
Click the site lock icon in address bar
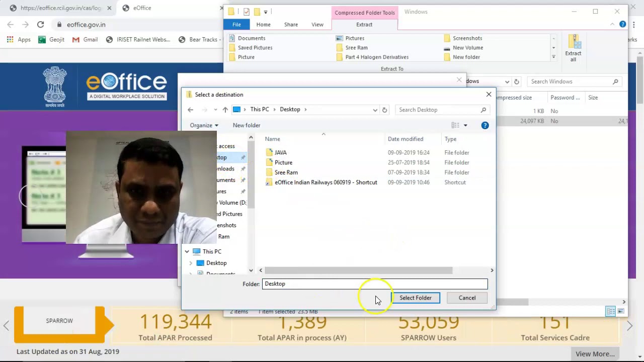pos(59,24)
